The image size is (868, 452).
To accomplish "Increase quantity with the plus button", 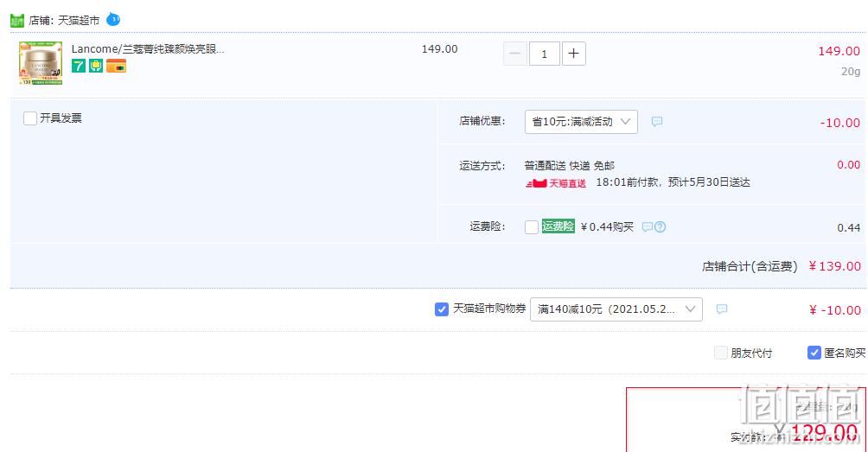I will point(573,54).
